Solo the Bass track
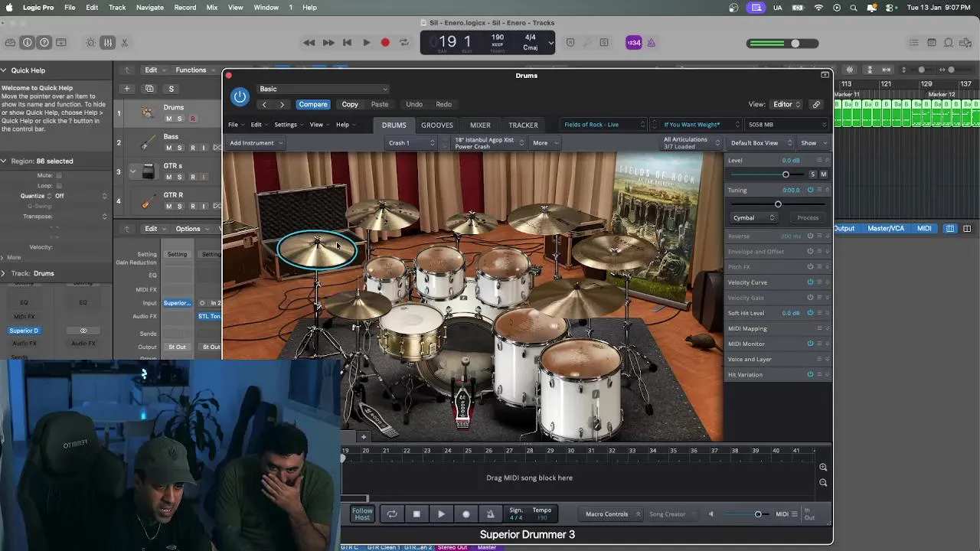This screenshot has height=551, width=980. point(180,148)
